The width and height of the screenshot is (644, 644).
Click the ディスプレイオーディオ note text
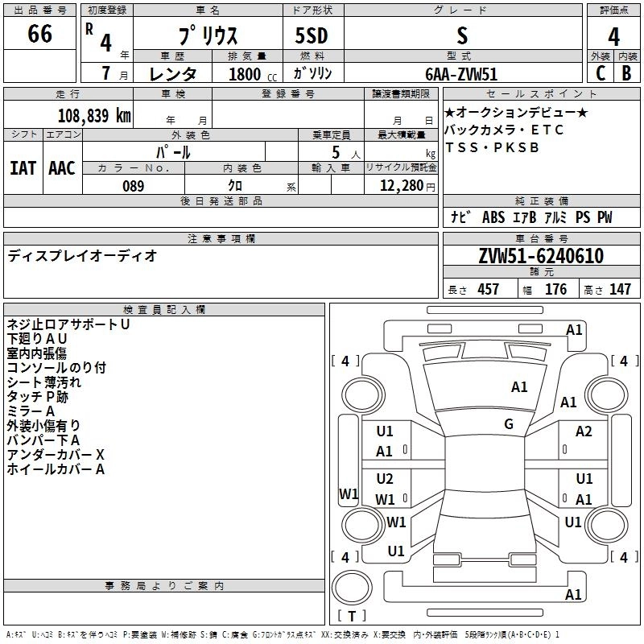click(82, 256)
